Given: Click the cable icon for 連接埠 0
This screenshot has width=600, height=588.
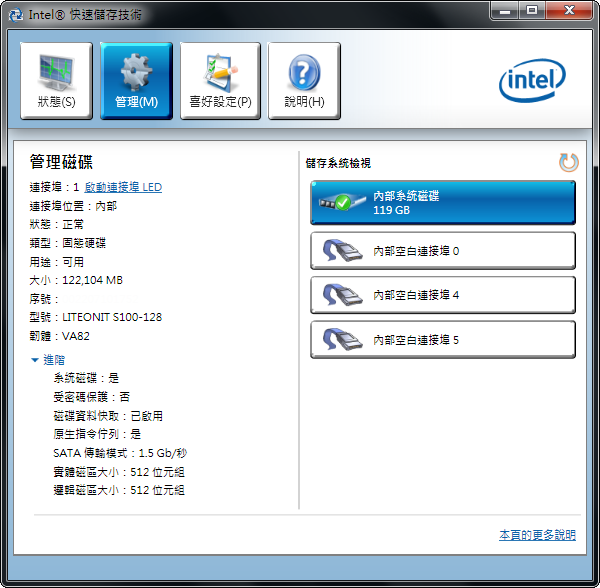Looking at the screenshot, I should pos(342,251).
